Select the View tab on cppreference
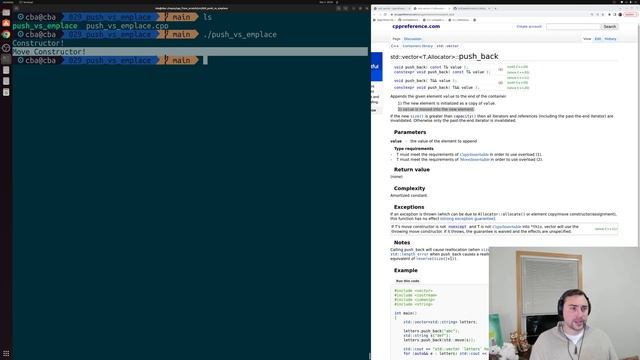The height and width of the screenshot is (360, 640). [587, 39]
